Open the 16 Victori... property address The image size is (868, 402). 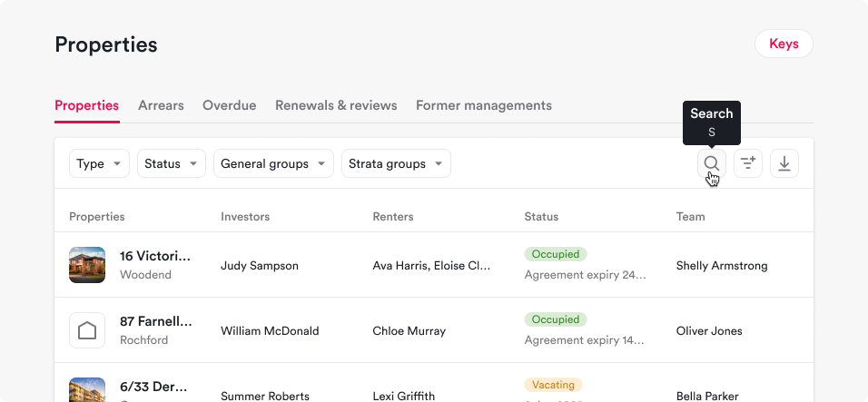pos(155,256)
